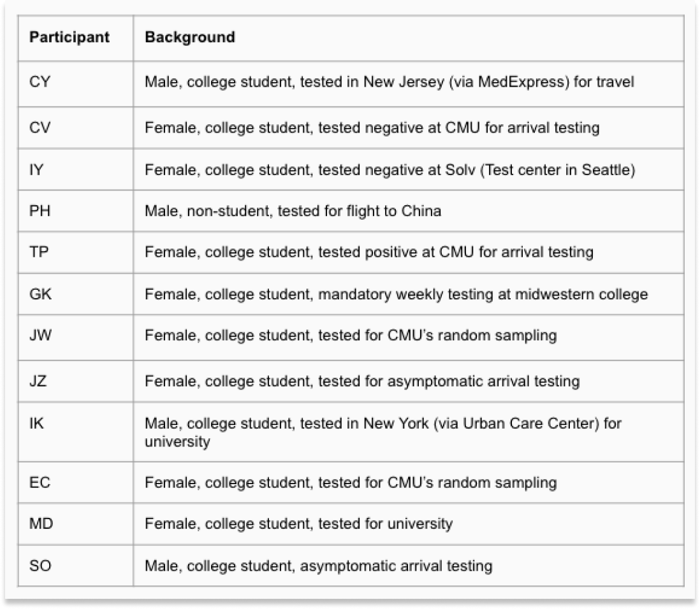Click SO's asymptomatic arrival testing text
This screenshot has width=700, height=609.
pyautogui.click(x=318, y=565)
